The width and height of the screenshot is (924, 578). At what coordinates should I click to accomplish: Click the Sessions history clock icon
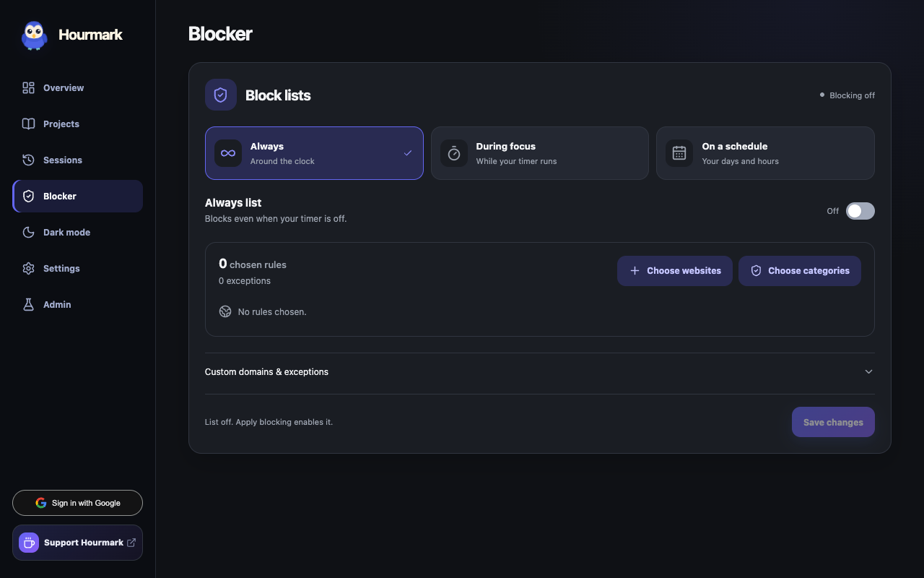[x=29, y=160]
